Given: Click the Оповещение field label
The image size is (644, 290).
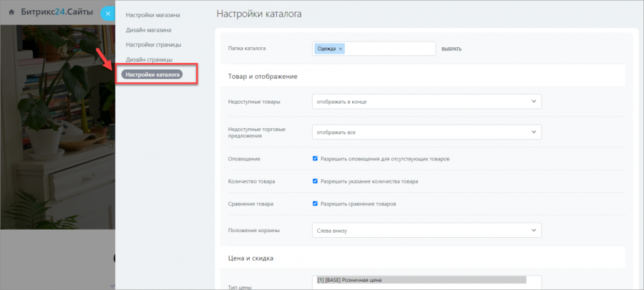Looking at the screenshot, I should point(244,159).
